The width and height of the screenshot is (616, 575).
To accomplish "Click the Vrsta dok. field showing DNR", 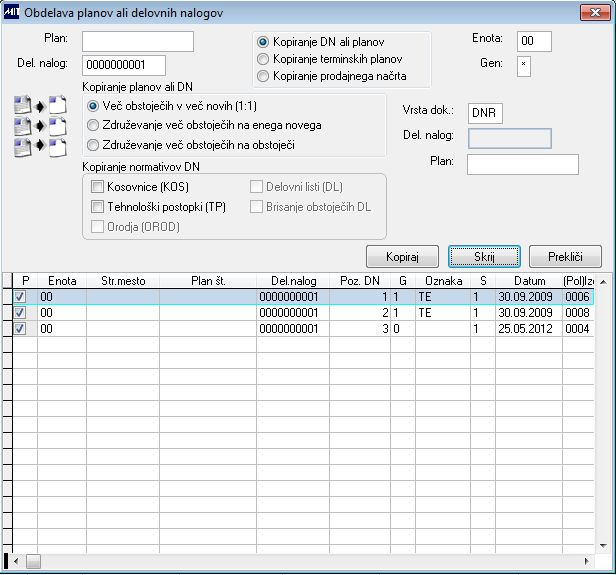I will [485, 114].
